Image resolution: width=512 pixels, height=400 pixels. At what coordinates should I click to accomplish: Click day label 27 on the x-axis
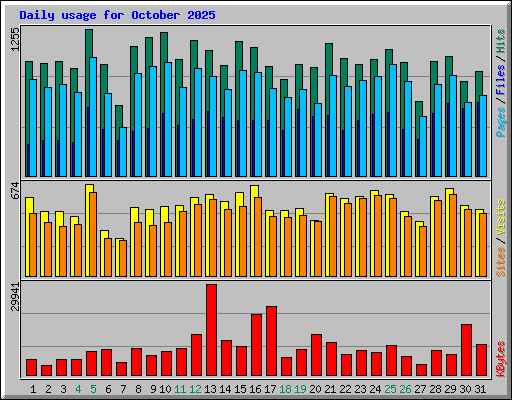tap(420, 389)
